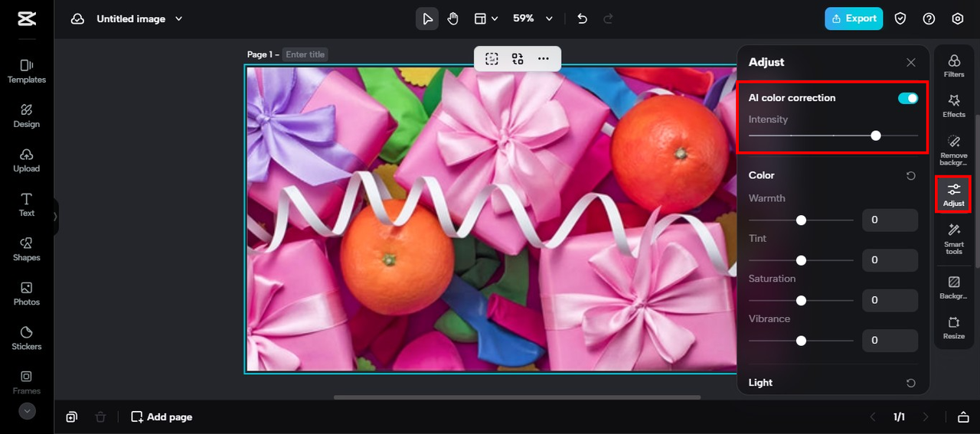Reset the Color section settings

(910, 175)
